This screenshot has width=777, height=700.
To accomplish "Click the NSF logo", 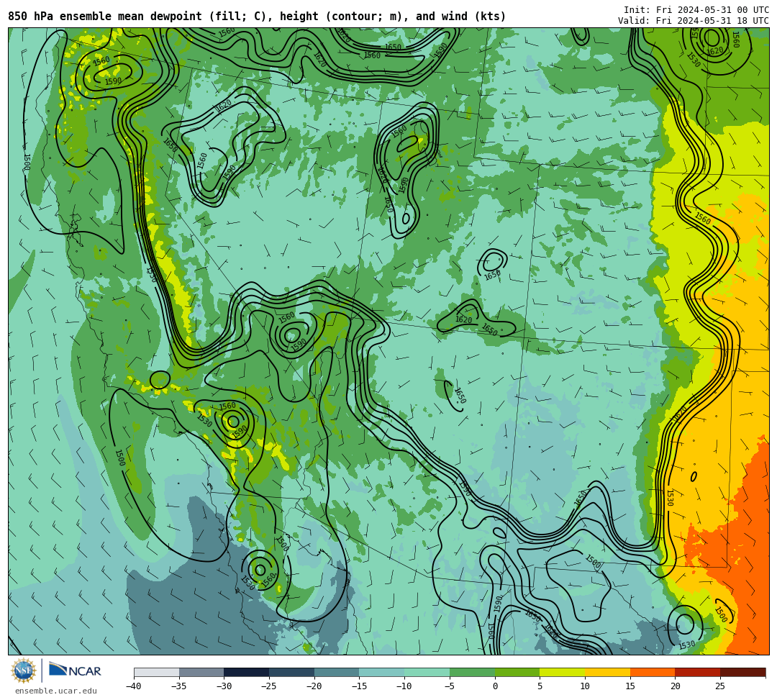I will tap(23, 671).
